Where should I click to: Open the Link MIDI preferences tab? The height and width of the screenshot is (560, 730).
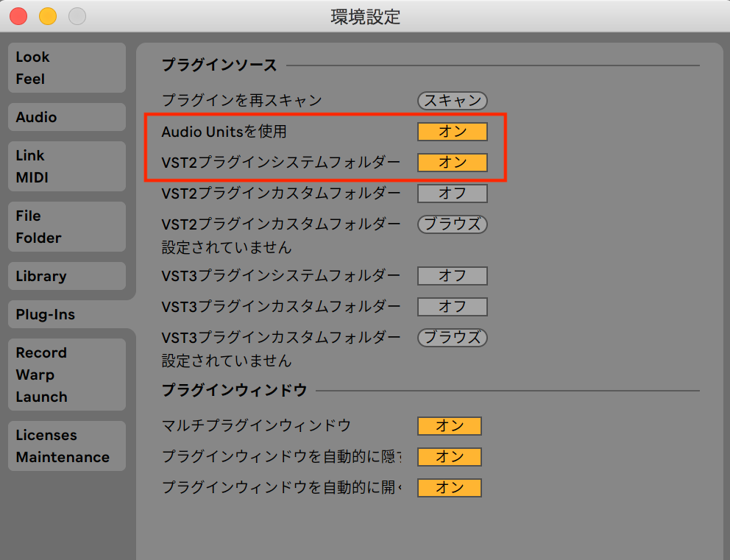click(x=67, y=166)
